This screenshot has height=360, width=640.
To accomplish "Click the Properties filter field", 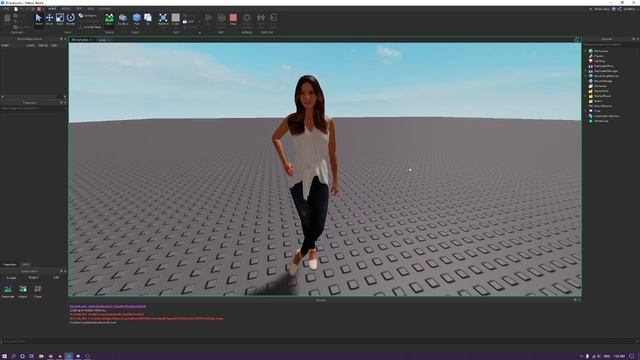I will click(33, 108).
